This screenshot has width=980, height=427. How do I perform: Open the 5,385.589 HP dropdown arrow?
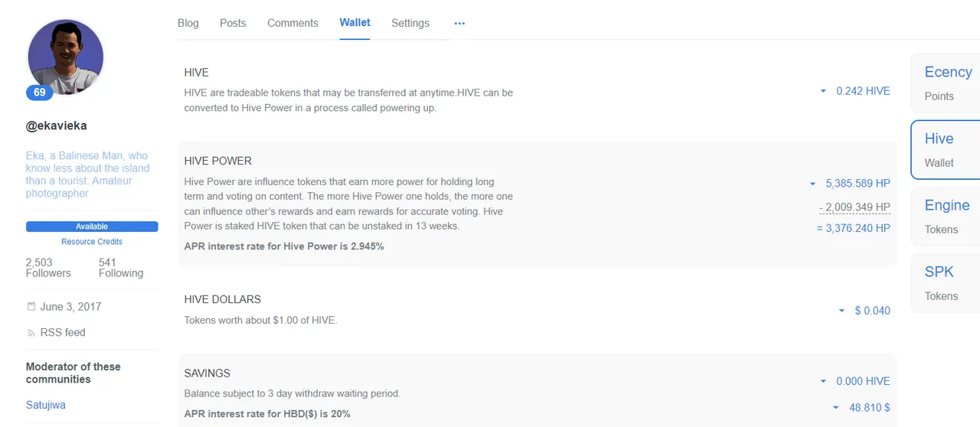[x=812, y=184]
